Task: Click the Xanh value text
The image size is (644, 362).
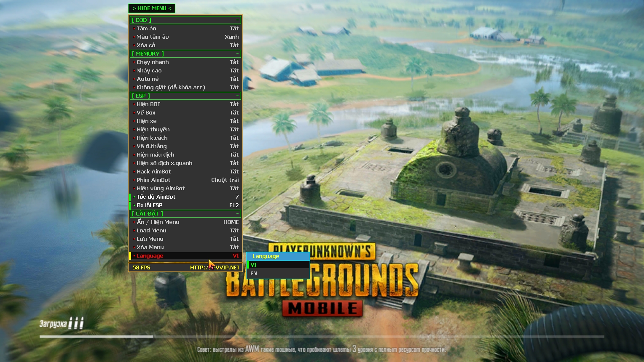Action: click(232, 37)
